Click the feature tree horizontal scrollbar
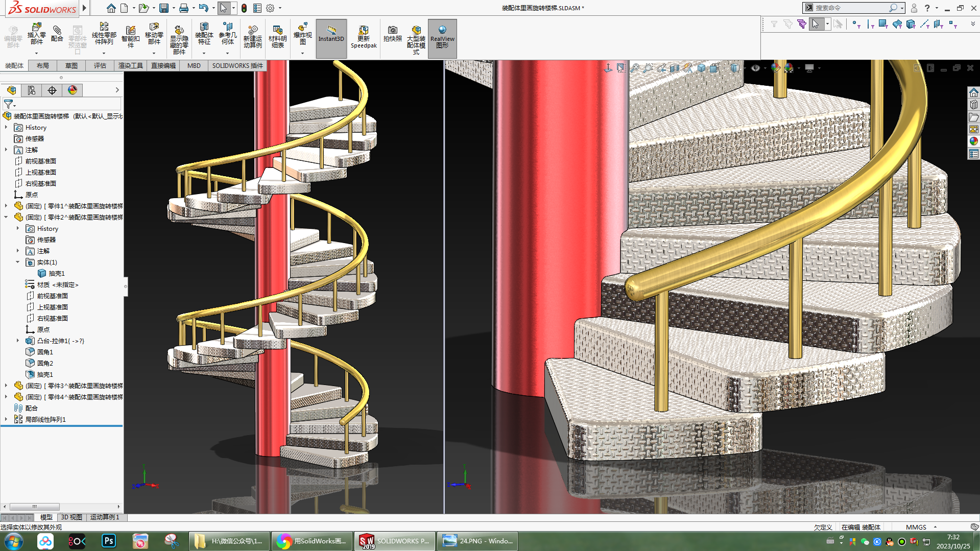This screenshot has width=980, height=551. (35, 507)
